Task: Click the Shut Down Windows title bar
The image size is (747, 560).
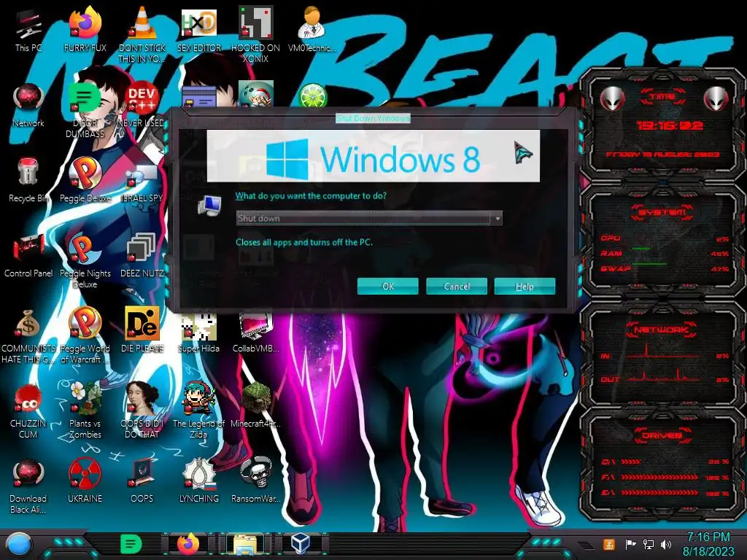Action: click(373, 117)
